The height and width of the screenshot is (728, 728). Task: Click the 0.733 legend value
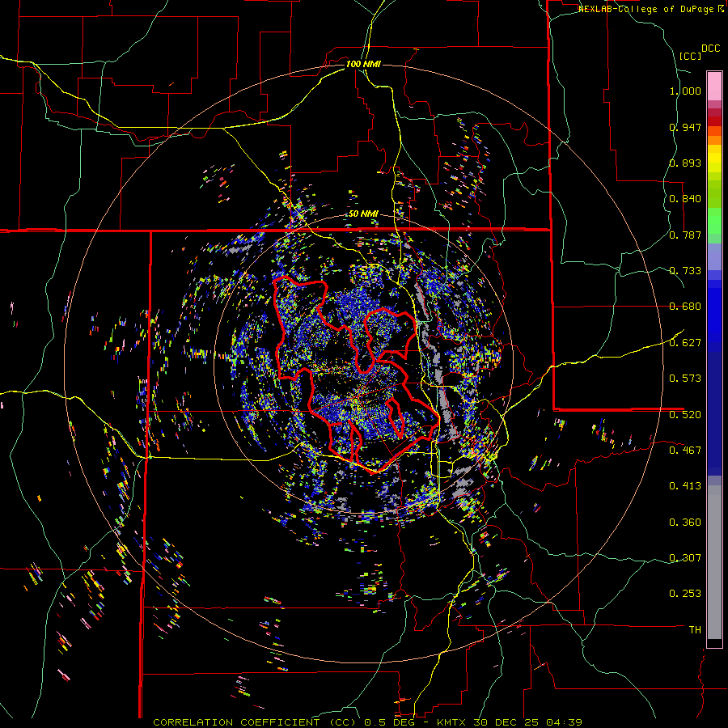pyautogui.click(x=685, y=271)
